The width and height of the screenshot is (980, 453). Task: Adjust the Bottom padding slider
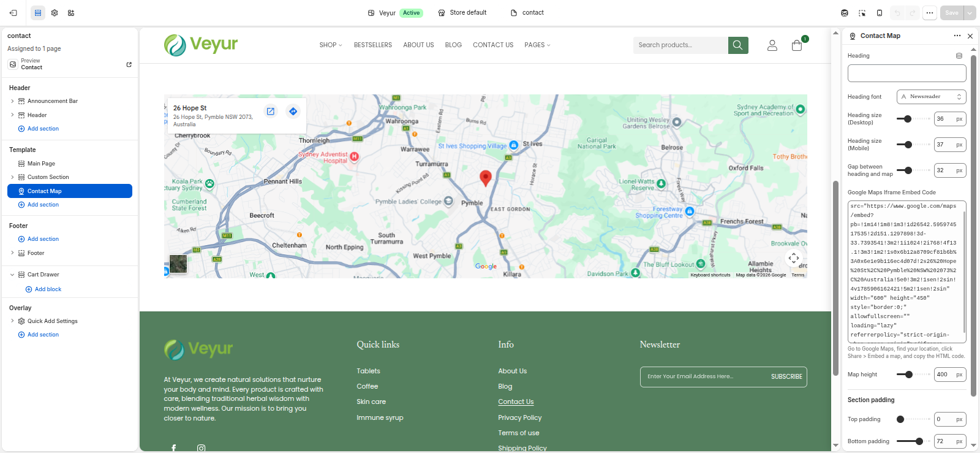pos(919,441)
